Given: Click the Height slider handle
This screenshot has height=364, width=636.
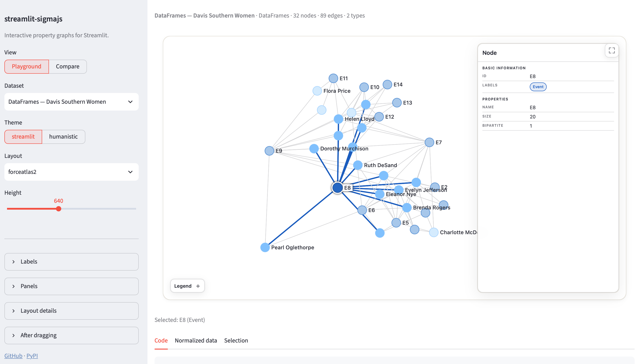Looking at the screenshot, I should pos(59,209).
